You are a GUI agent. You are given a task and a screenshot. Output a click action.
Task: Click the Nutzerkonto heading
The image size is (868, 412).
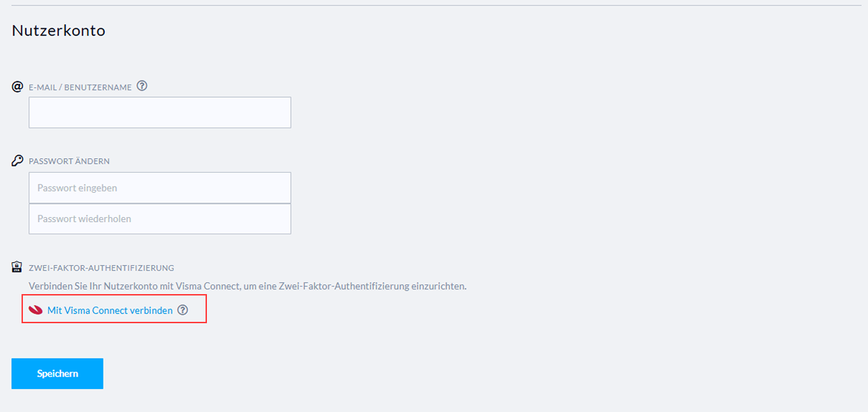[58, 31]
